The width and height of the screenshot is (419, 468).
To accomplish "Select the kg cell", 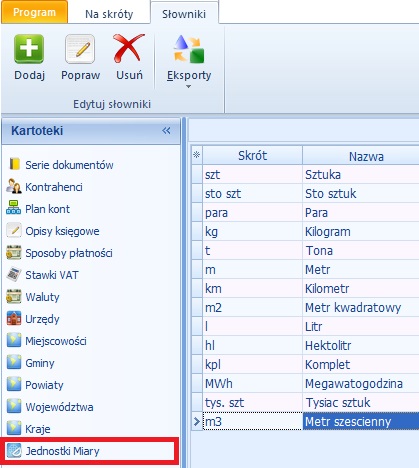I will point(252,231).
